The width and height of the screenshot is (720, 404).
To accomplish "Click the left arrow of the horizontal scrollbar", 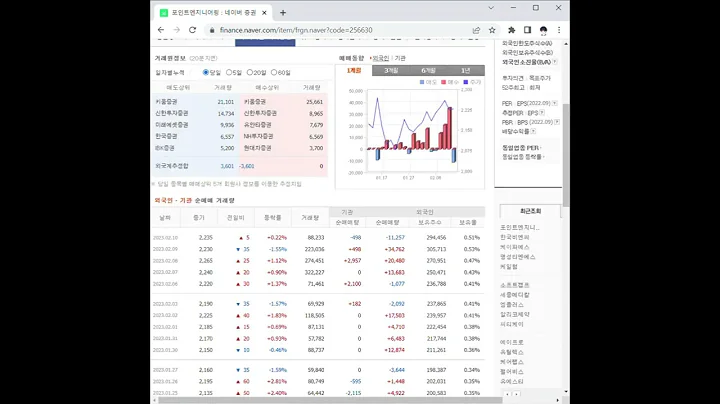I will pyautogui.click(x=154, y=400).
